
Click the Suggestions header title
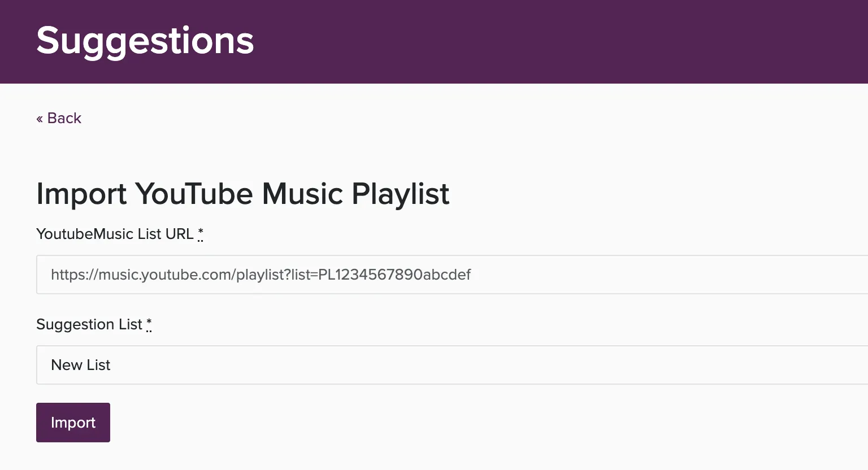click(x=145, y=41)
